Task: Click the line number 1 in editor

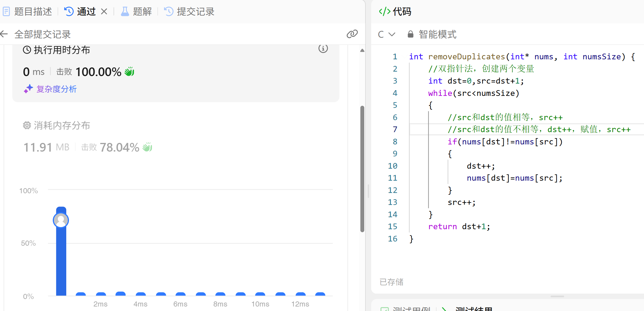Action: (395, 57)
